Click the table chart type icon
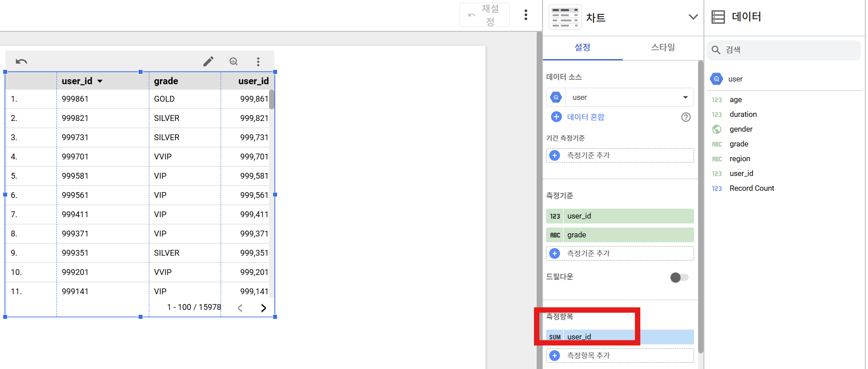868x369 pixels. [x=565, y=17]
